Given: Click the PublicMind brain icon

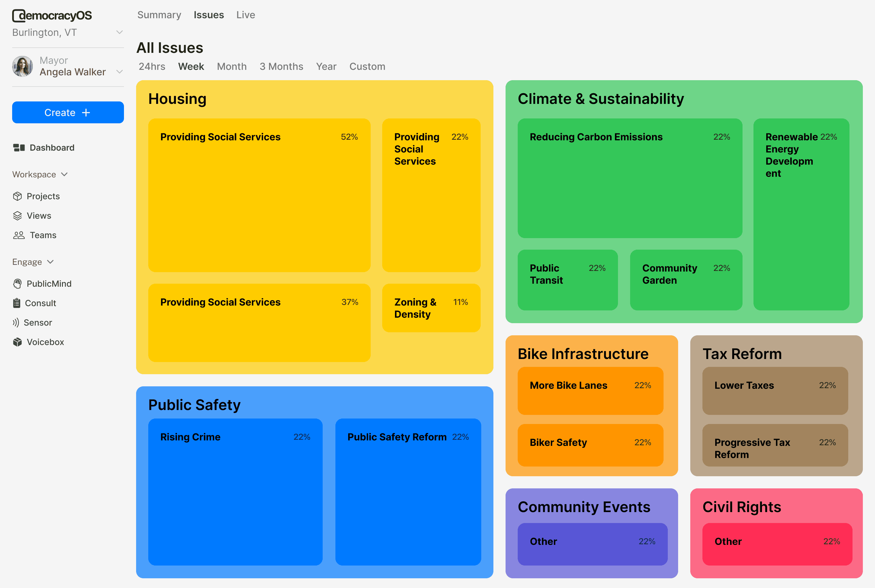Looking at the screenshot, I should (x=17, y=284).
